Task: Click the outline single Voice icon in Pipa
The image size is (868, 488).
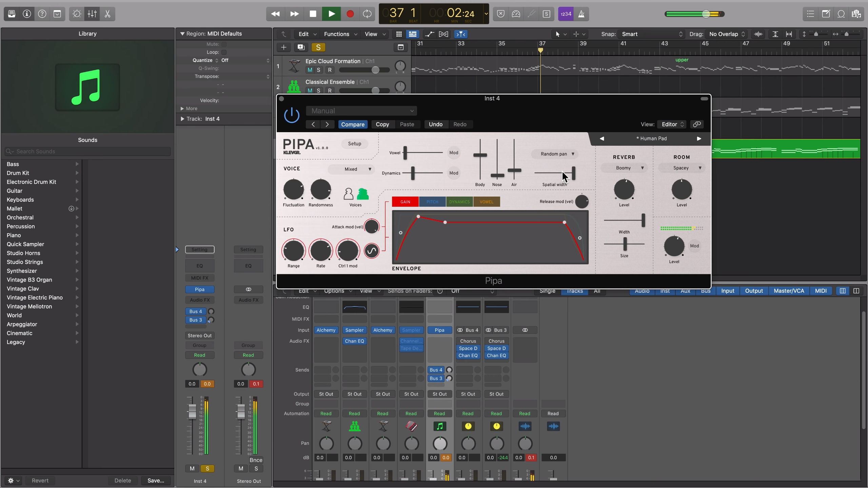Action: point(348,194)
